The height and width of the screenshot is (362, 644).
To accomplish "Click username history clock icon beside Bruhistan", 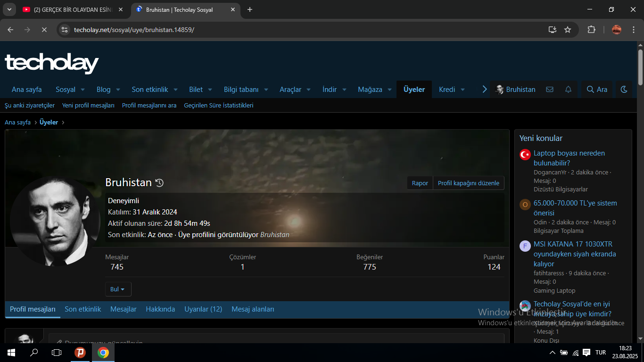I will 159,183.
